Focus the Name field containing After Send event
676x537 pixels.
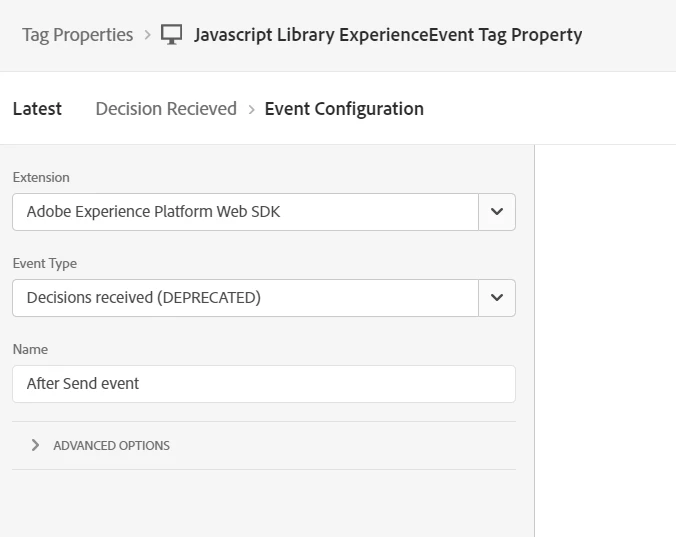(x=264, y=384)
